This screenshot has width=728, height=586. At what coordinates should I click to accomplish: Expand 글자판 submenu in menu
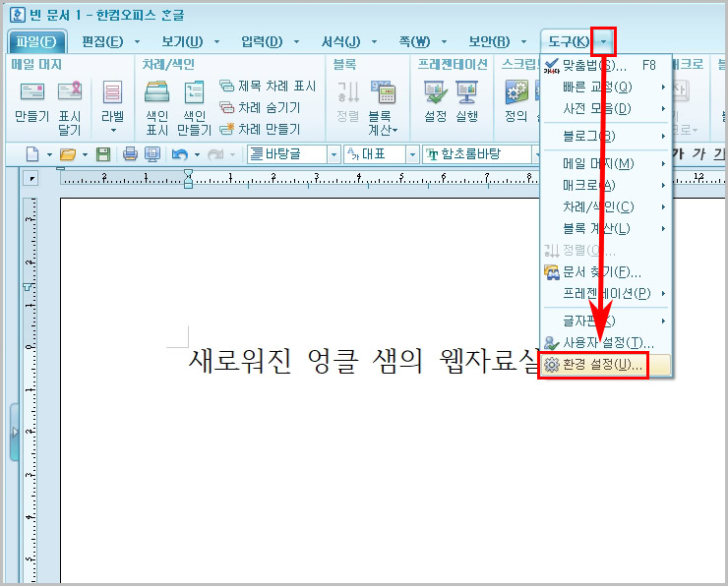point(606,322)
